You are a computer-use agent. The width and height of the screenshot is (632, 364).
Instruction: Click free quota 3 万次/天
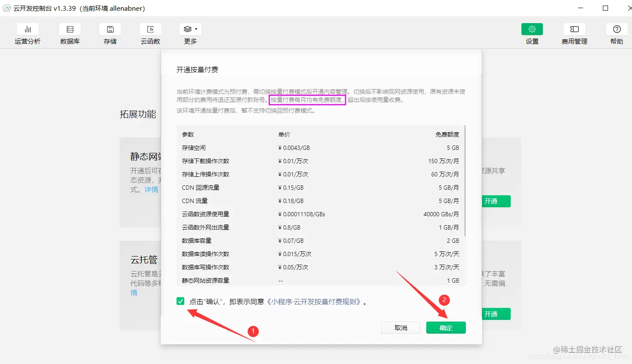pos(447,267)
